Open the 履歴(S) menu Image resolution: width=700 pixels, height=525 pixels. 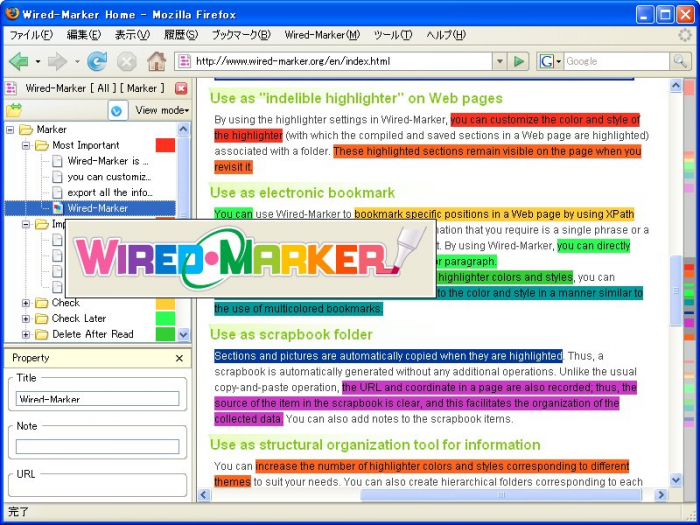[x=180, y=35]
